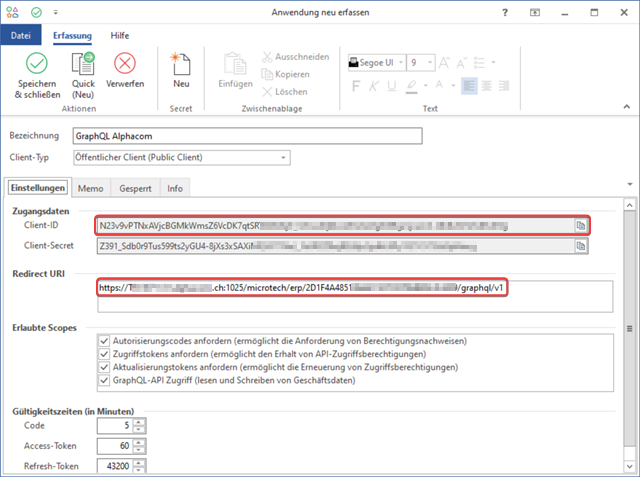Click the application icon in title bar
The image size is (640, 477).
tap(12, 13)
